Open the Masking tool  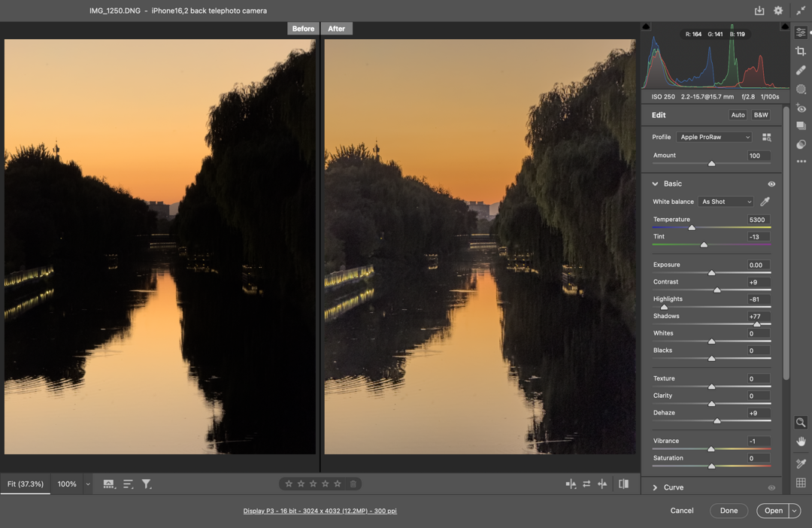pos(801,89)
